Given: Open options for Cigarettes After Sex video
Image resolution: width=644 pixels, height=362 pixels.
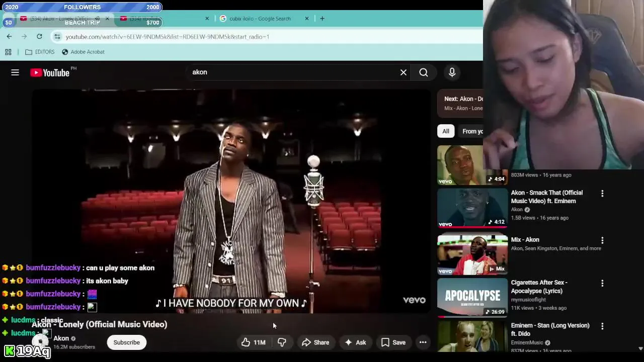Looking at the screenshot, I should tap(602, 284).
